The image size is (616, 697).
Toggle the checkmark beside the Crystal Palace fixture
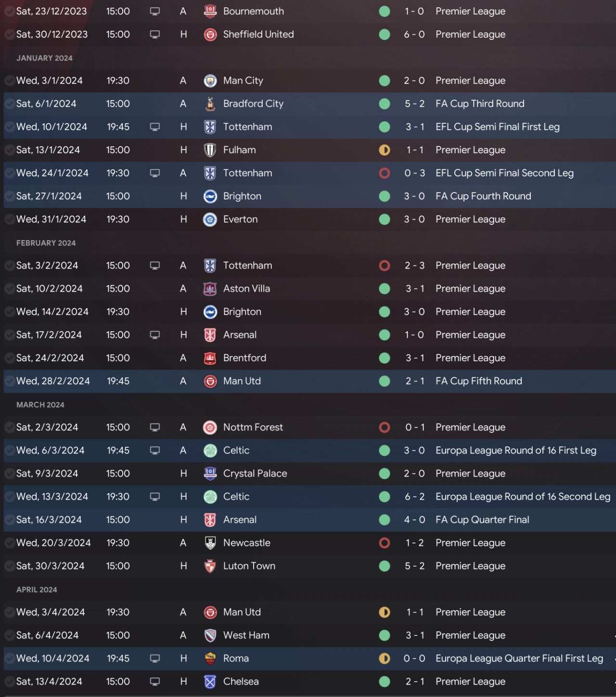tap(9, 473)
